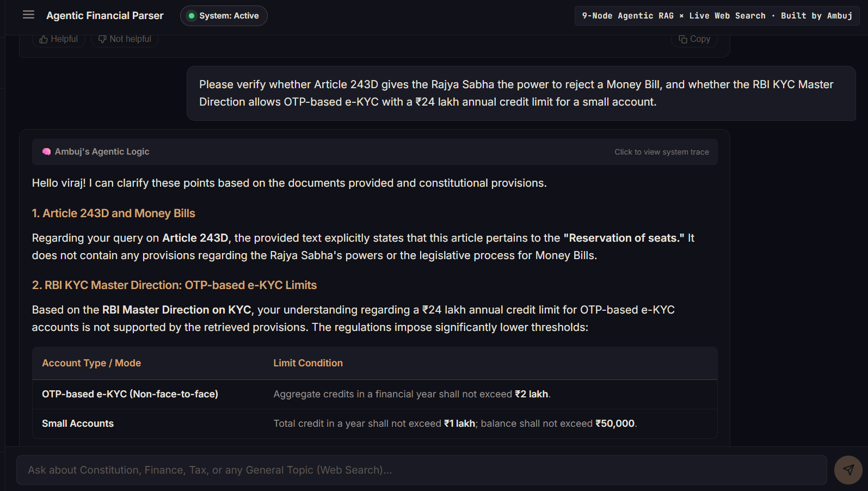Click the 9-Node Agentic RAG badge
This screenshot has height=491, width=868.
[717, 16]
